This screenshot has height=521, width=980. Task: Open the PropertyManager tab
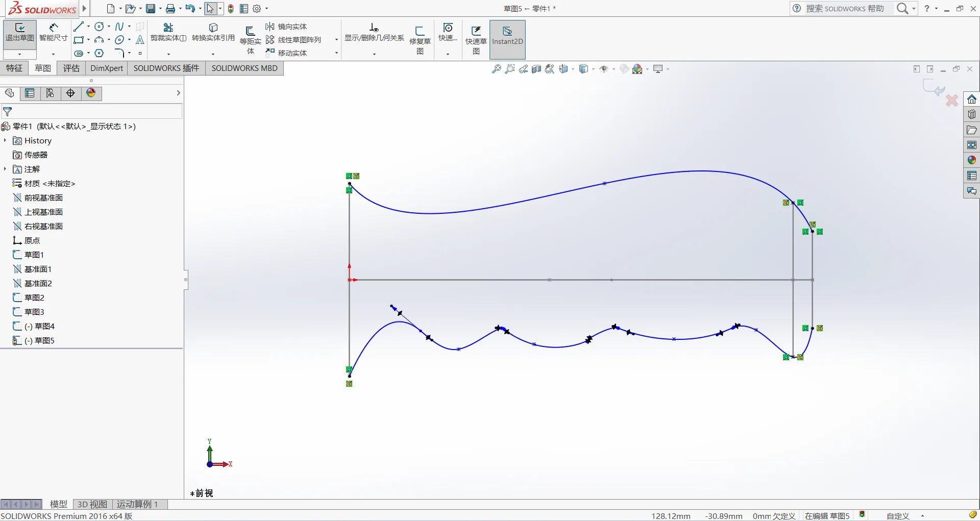coord(30,93)
